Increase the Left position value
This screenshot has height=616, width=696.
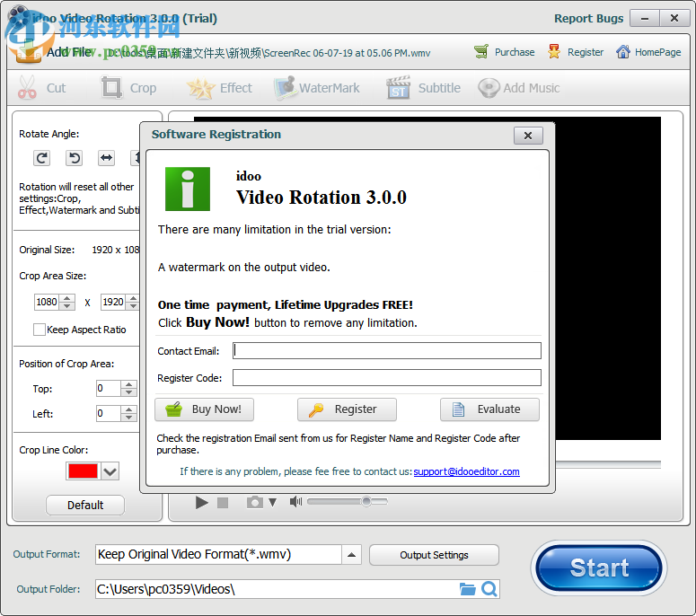click(128, 409)
